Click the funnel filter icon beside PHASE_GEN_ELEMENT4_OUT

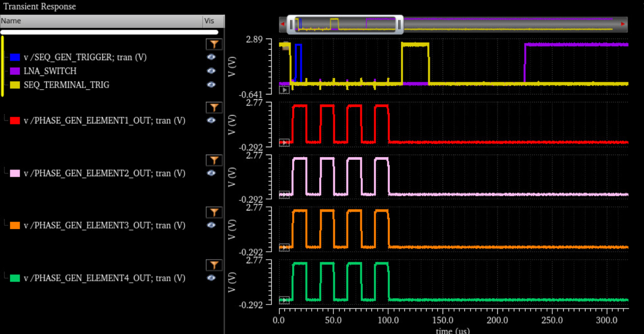[214, 264]
